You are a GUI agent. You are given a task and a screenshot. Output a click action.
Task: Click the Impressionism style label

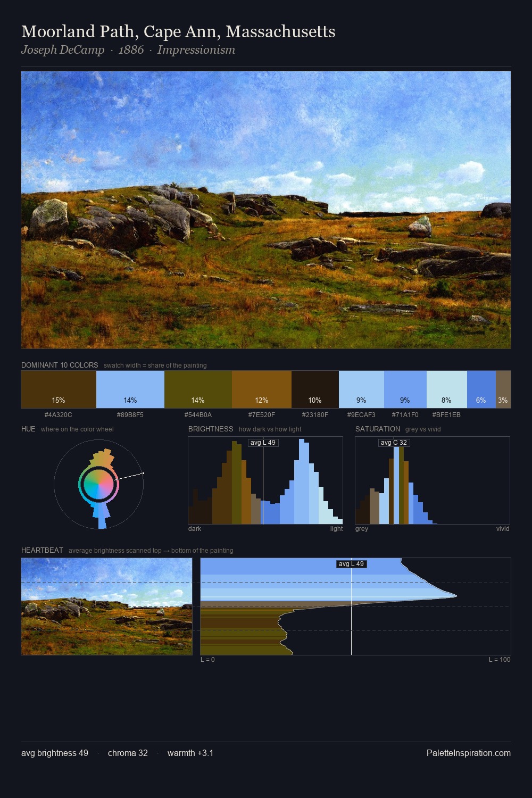pyautogui.click(x=196, y=50)
